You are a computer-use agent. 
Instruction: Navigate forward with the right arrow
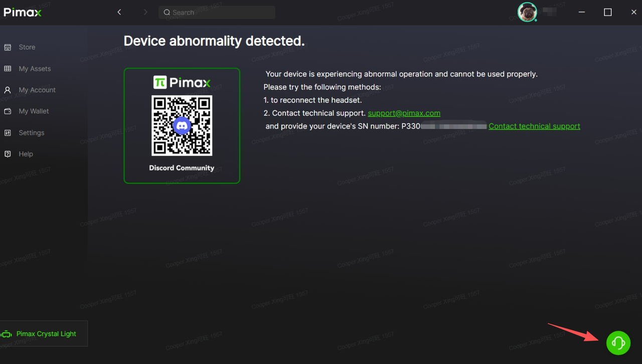(145, 12)
